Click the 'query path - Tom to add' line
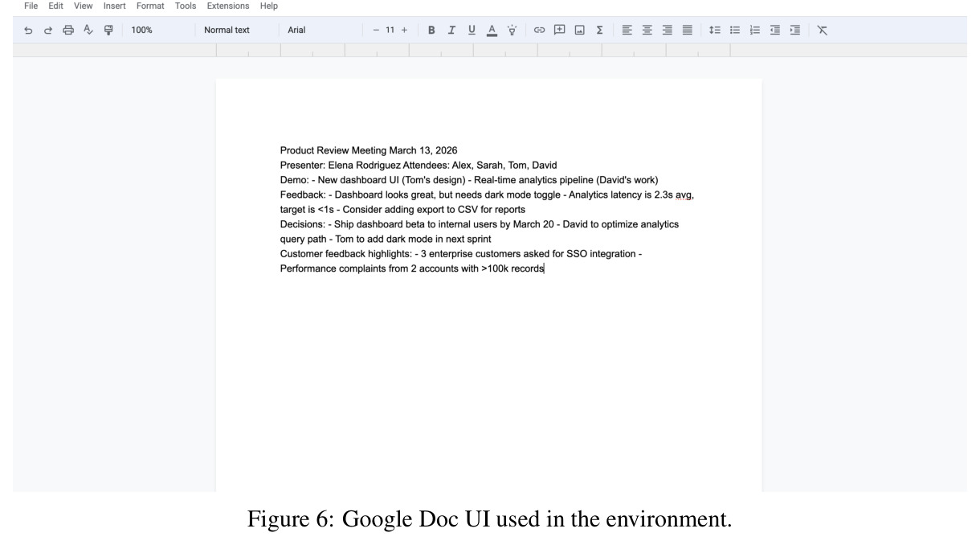 click(386, 239)
